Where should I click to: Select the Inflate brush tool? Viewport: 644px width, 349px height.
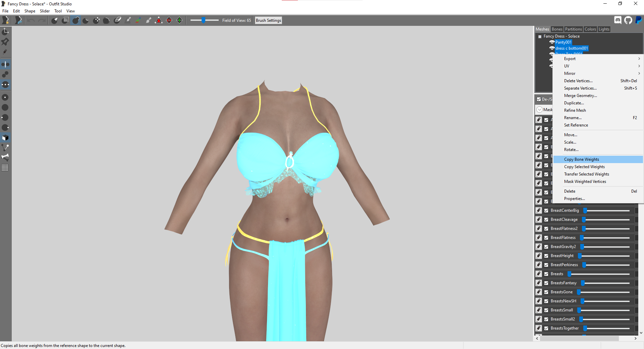point(76,20)
